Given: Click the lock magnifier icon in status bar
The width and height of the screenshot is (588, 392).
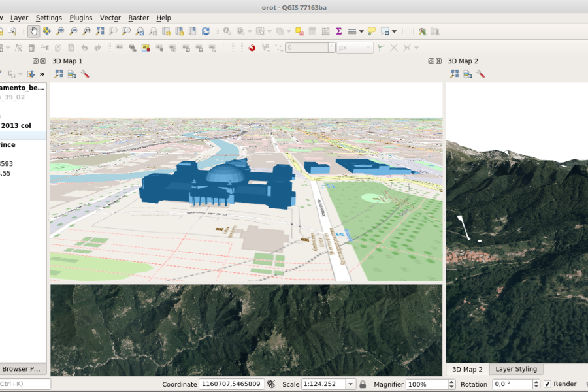Looking at the screenshot, I should 363,384.
